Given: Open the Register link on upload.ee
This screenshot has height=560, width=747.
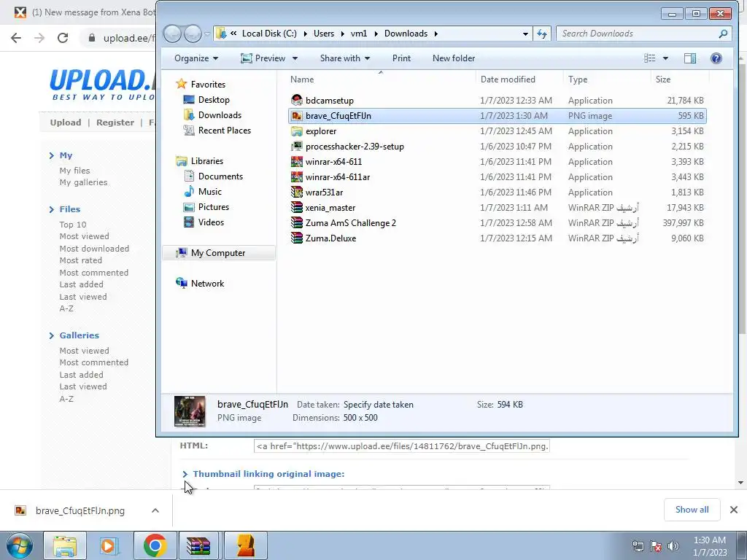Looking at the screenshot, I should pyautogui.click(x=115, y=122).
